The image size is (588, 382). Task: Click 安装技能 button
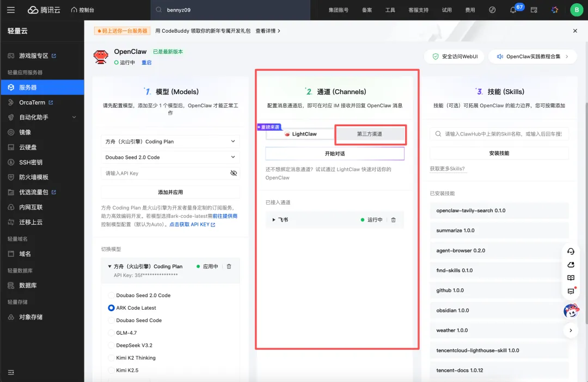(499, 153)
